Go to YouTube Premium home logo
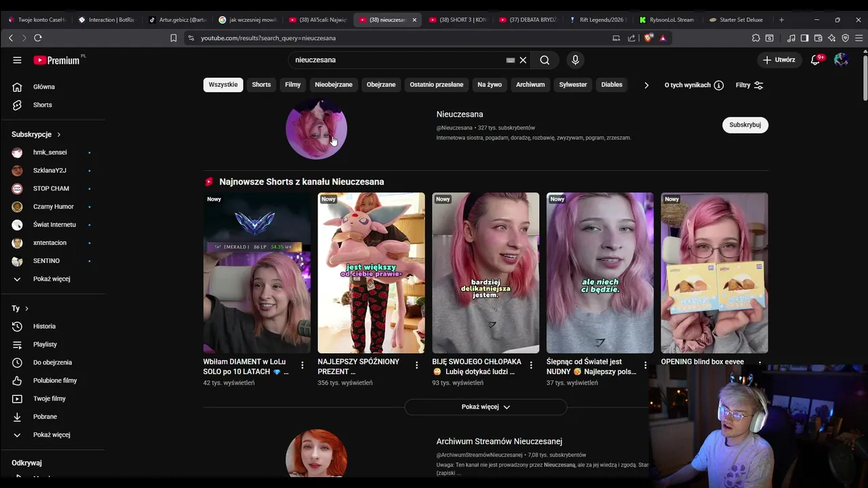Screen dimensions: 868x488 pos(58,60)
